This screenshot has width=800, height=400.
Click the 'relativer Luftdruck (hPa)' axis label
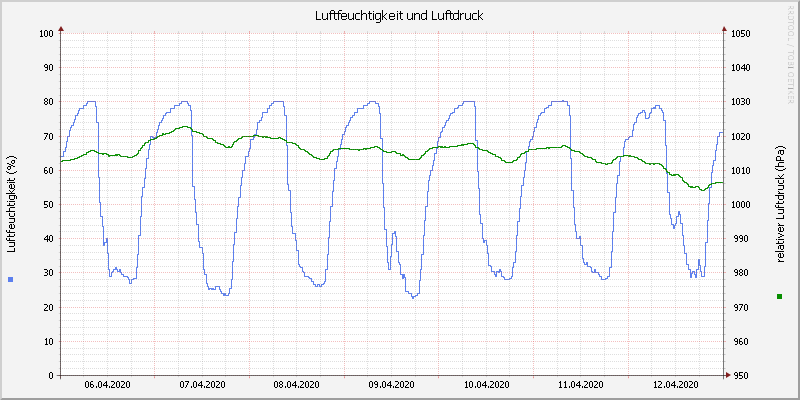pos(780,205)
